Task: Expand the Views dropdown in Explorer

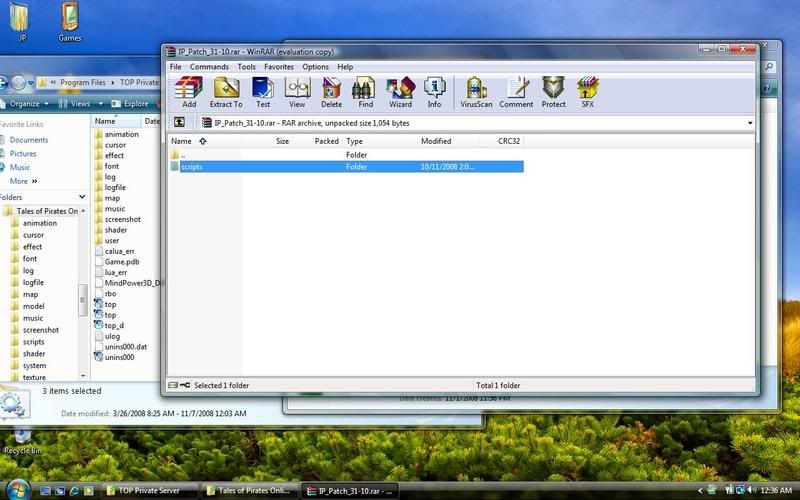Action: (80, 103)
